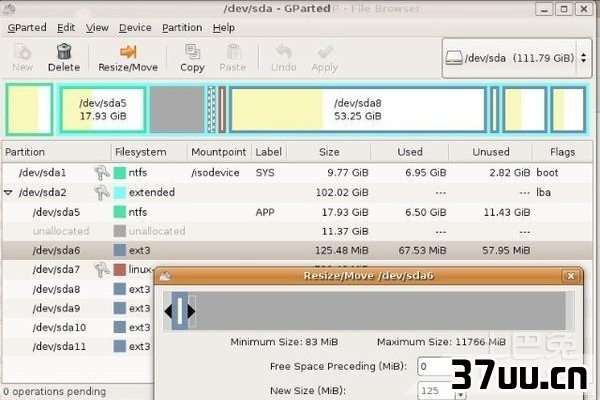600x400 pixels.
Task: Select the /dev/sda5 block in disk map
Action: pyautogui.click(x=103, y=109)
